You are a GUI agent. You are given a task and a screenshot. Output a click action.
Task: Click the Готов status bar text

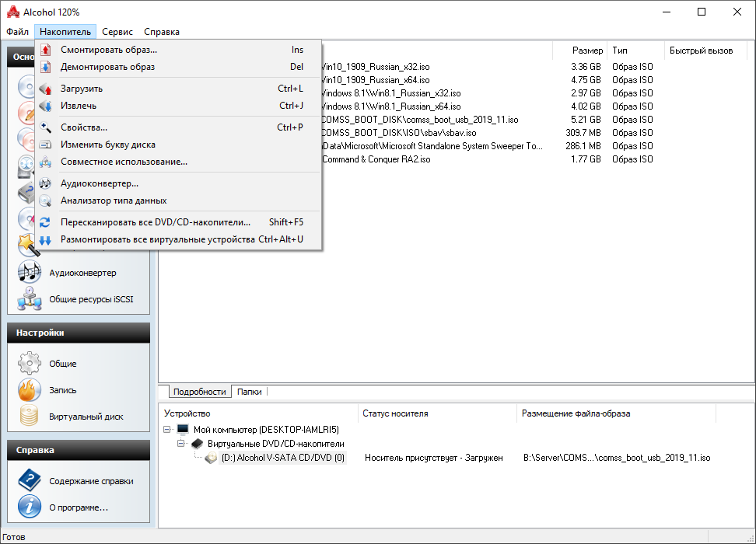point(13,537)
